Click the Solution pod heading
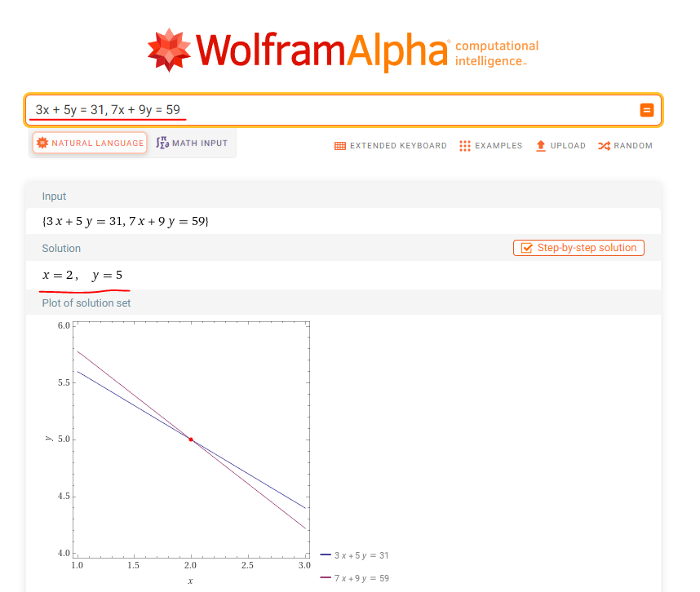The image size is (700, 592). [x=61, y=249]
